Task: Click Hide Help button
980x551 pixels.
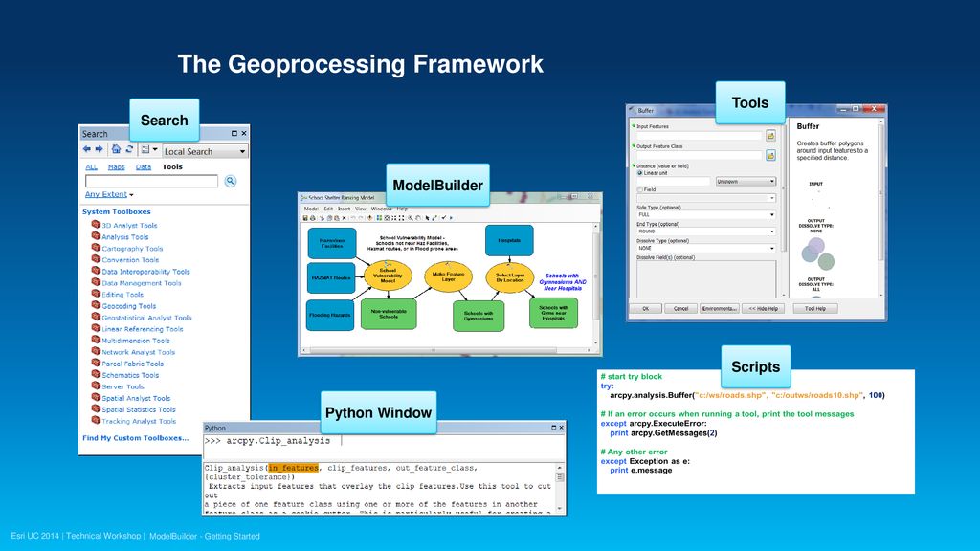Action: pyautogui.click(x=763, y=309)
